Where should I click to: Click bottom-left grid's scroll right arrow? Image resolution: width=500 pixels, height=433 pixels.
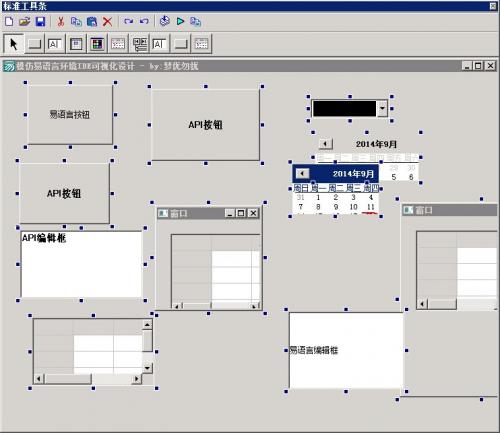click(x=136, y=379)
